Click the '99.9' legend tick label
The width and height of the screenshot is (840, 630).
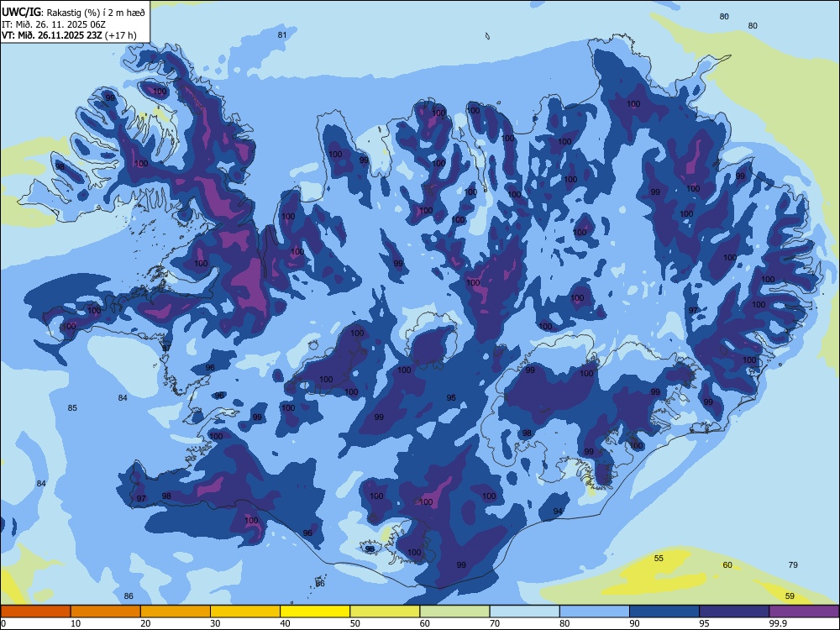tap(778, 623)
